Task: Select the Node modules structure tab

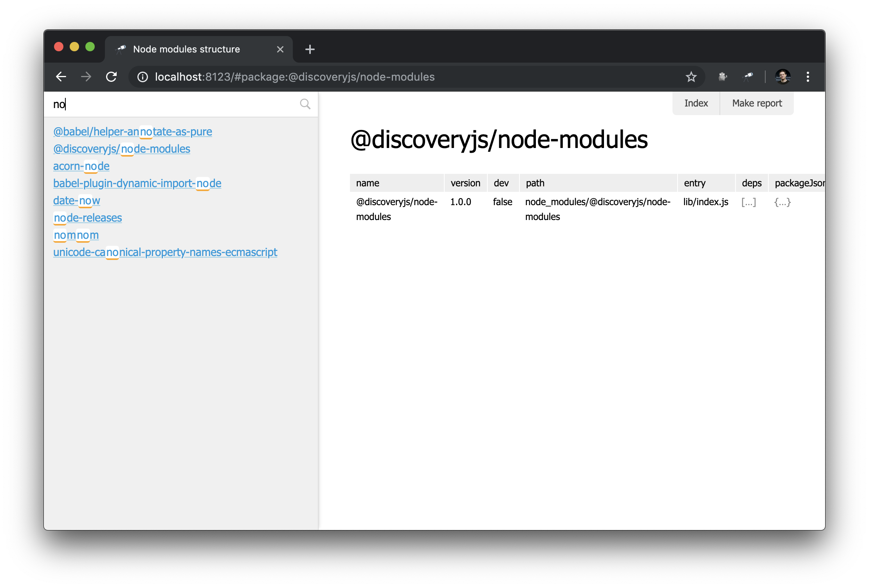Action: [199, 49]
